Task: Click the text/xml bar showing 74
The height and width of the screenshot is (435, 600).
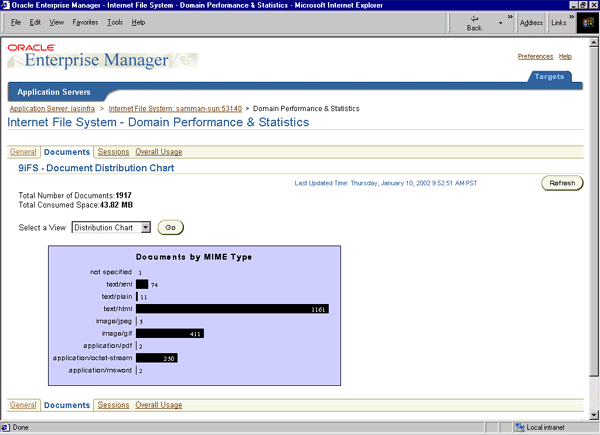Action: [x=142, y=285]
